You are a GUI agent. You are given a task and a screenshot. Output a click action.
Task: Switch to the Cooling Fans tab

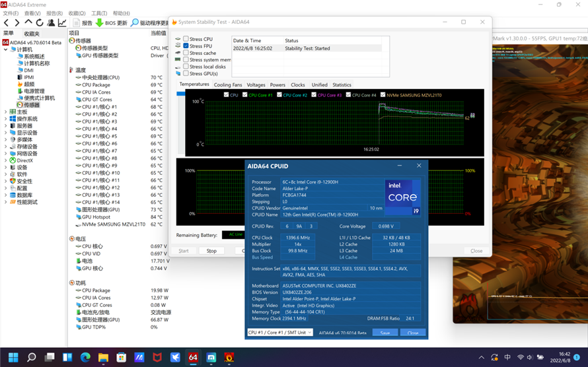click(x=227, y=85)
